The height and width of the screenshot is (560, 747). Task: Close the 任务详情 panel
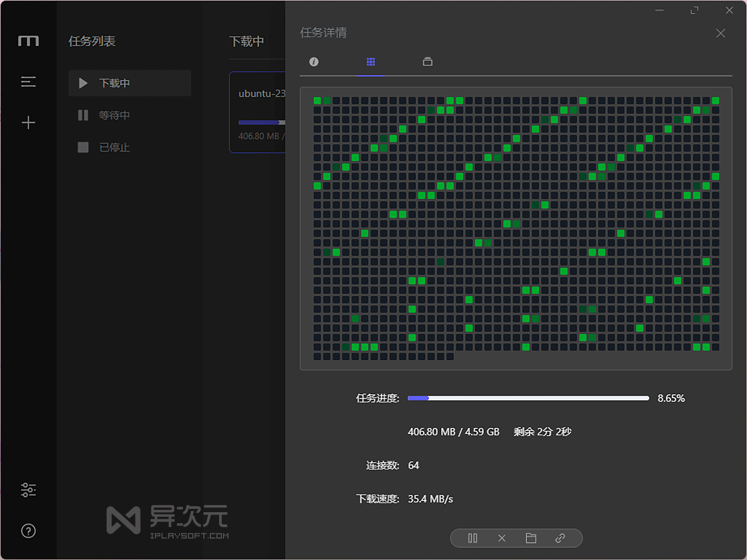pyautogui.click(x=720, y=33)
